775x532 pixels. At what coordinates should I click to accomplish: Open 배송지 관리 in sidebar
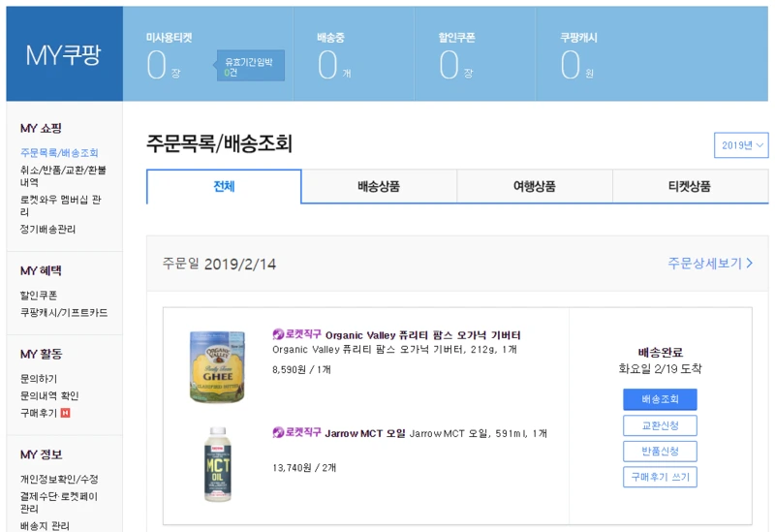pyautogui.click(x=45, y=526)
